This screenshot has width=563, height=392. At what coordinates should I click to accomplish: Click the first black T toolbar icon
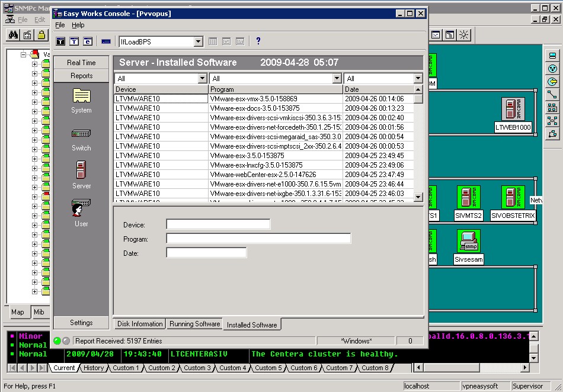60,41
